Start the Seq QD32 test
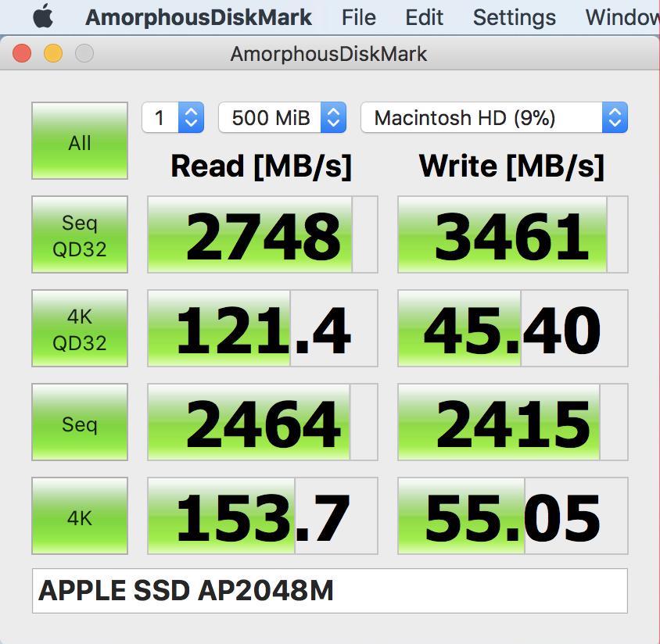The width and height of the screenshot is (660, 644). (80, 234)
